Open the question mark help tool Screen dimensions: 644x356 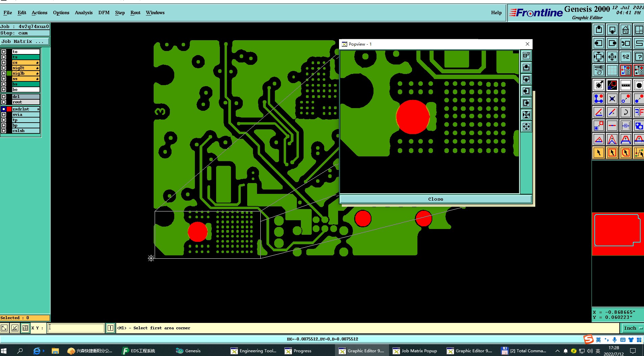pos(639,57)
